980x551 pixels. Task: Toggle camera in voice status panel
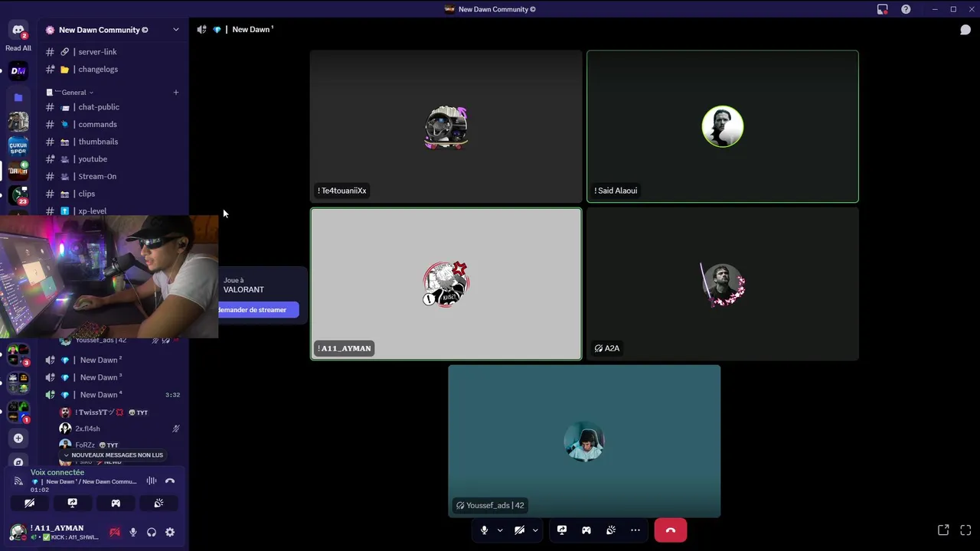pos(29,504)
